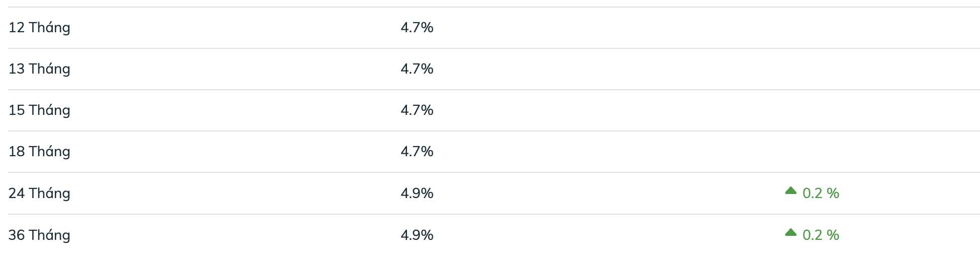Select the 13 Tháng term label
The image size is (980, 255).
39,69
